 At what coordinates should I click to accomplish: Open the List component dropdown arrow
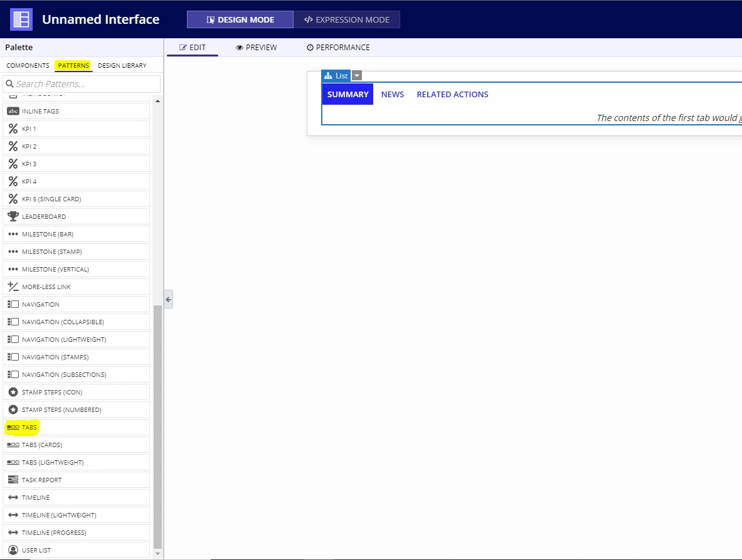(358, 76)
